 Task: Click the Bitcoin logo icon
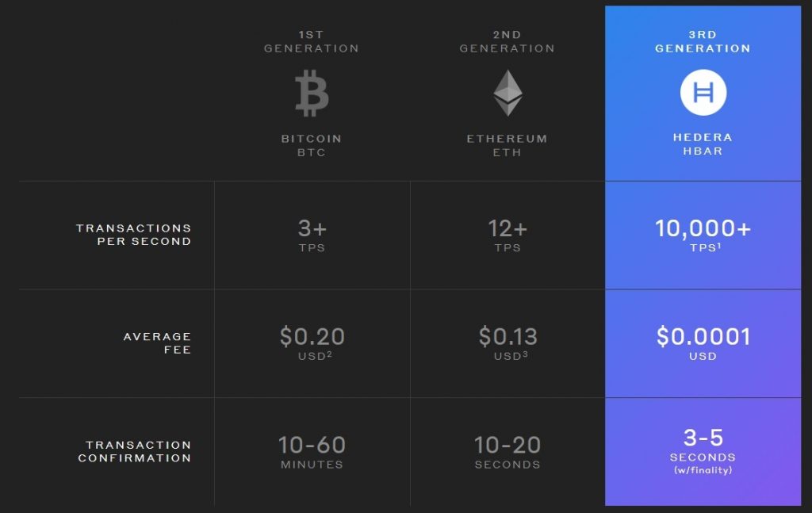point(312,93)
